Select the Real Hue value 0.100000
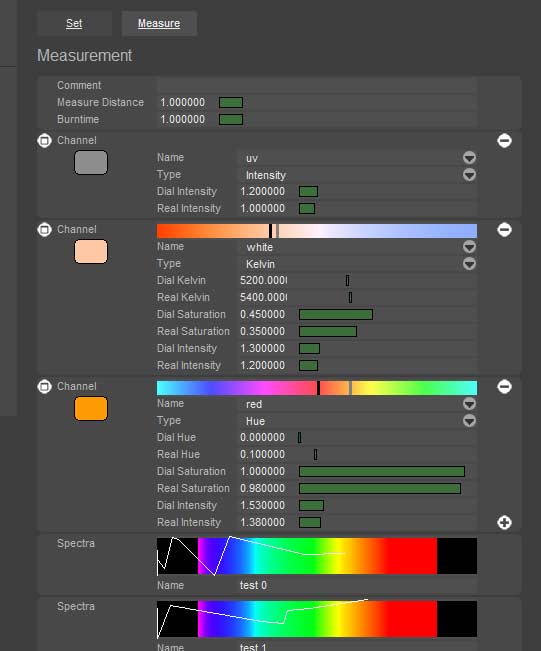 pyautogui.click(x=262, y=455)
